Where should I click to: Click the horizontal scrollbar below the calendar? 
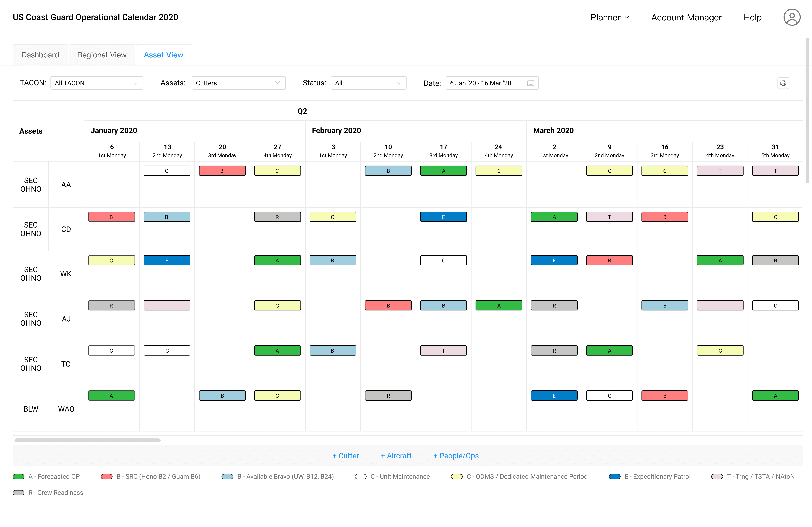coord(87,440)
